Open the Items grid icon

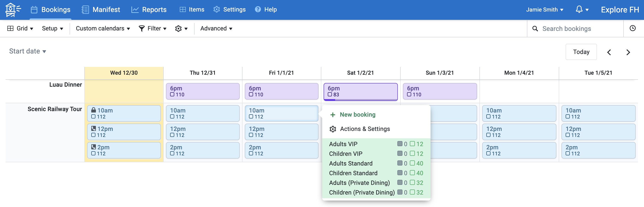pyautogui.click(x=183, y=9)
